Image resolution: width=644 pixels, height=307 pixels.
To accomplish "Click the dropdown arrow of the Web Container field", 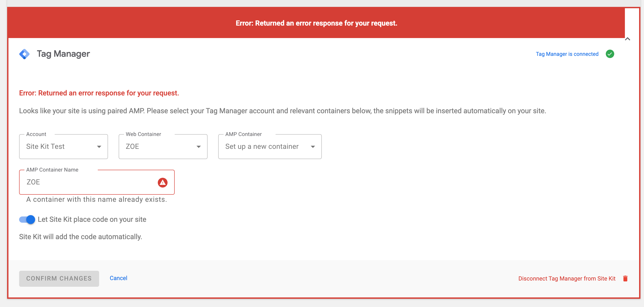I will [x=199, y=147].
